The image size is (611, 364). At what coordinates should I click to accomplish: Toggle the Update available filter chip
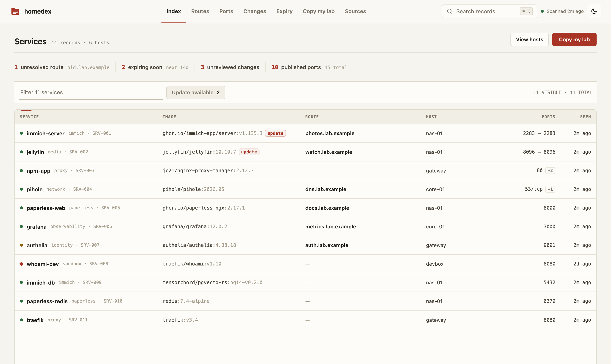[195, 92]
